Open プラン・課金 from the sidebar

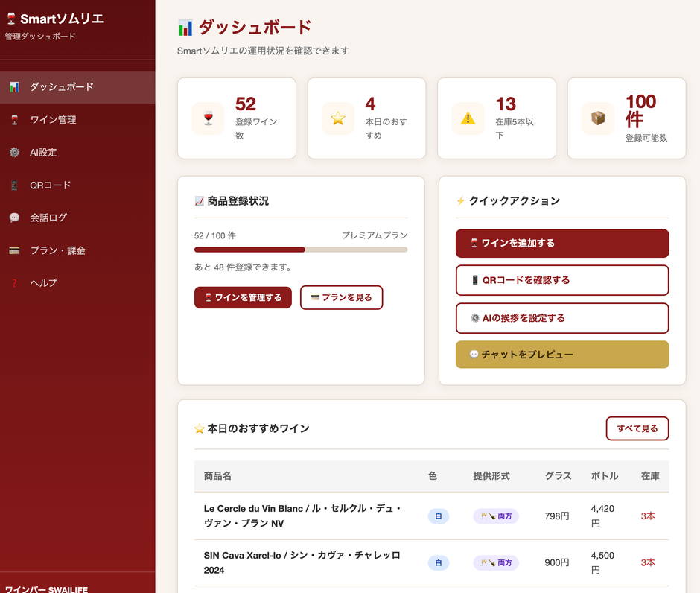[77, 250]
